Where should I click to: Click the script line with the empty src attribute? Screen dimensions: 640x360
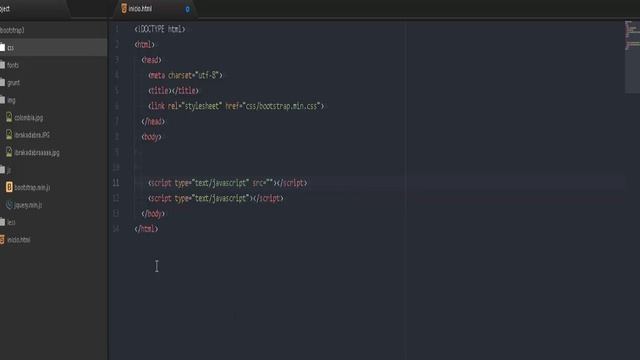click(227, 183)
